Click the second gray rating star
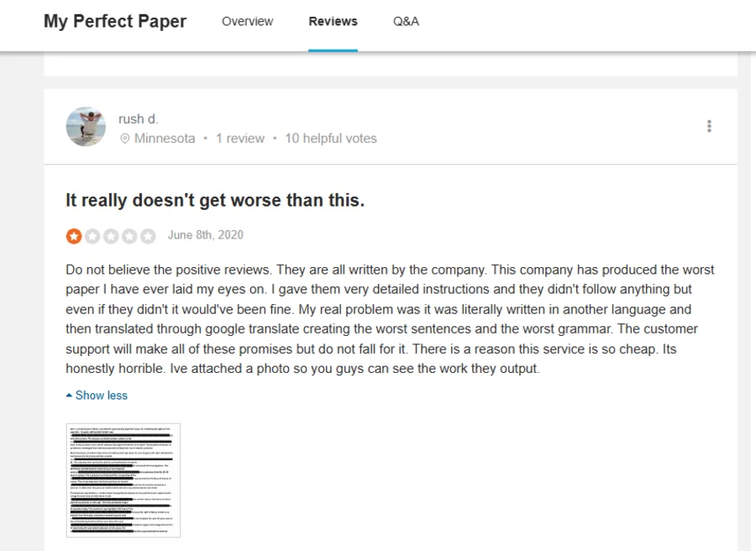The width and height of the screenshot is (756, 551). click(92, 236)
